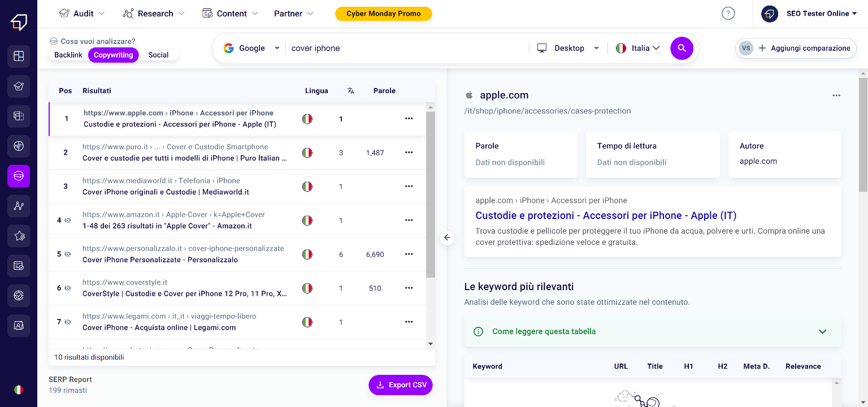
Task: Open the Desktop device dropdown
Action: 568,48
